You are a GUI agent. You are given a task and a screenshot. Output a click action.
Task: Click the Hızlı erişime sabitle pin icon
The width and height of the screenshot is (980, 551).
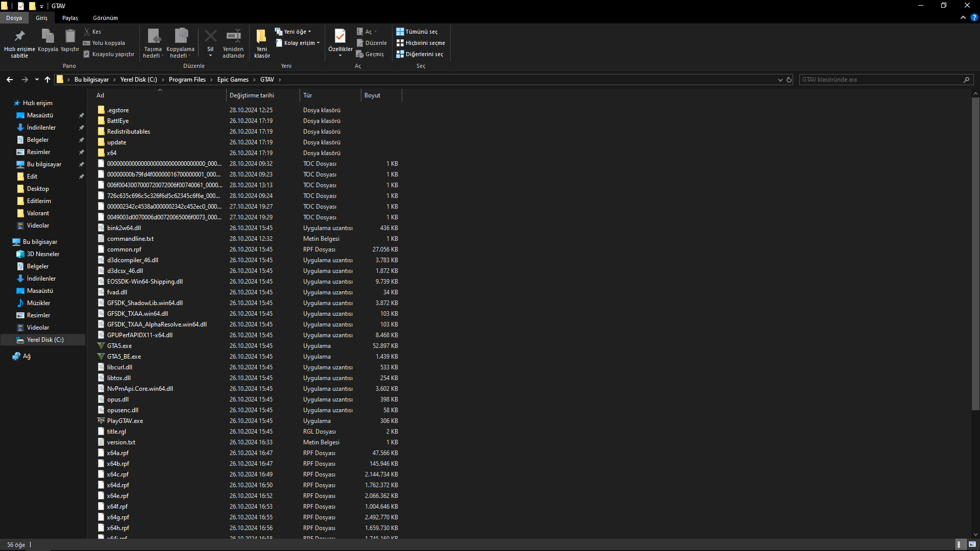pyautogui.click(x=19, y=36)
